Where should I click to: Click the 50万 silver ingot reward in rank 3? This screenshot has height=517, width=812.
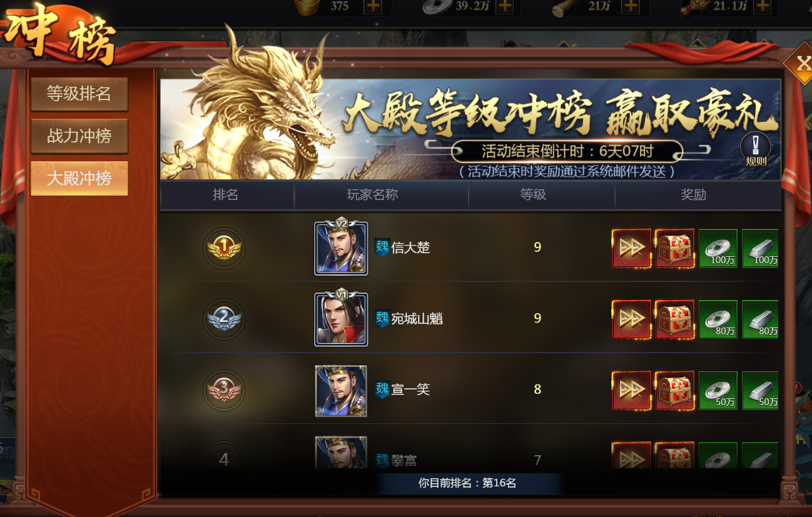761,391
